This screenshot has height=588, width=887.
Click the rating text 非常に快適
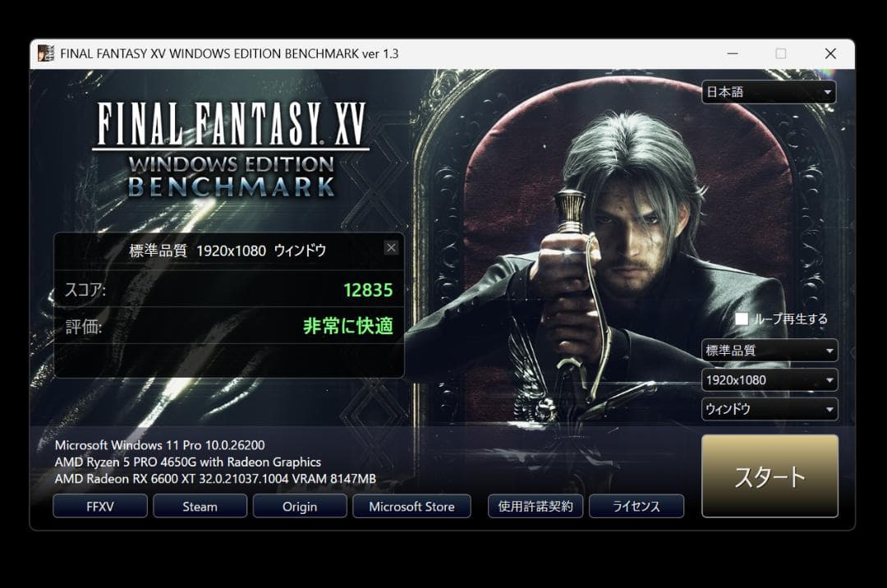pos(348,326)
